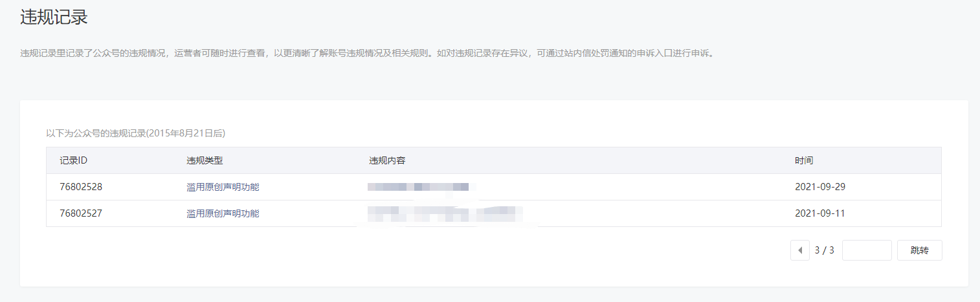Click the 跳转 jump button

919,250
